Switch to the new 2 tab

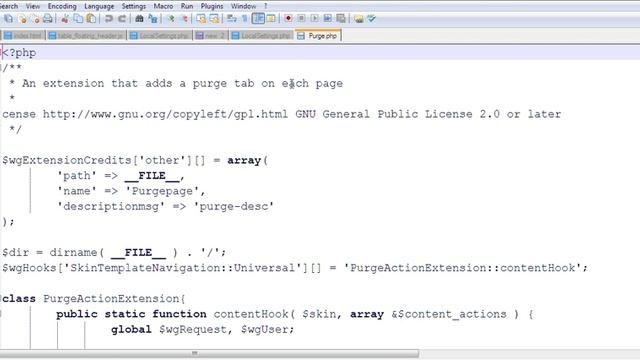pyautogui.click(x=211, y=36)
